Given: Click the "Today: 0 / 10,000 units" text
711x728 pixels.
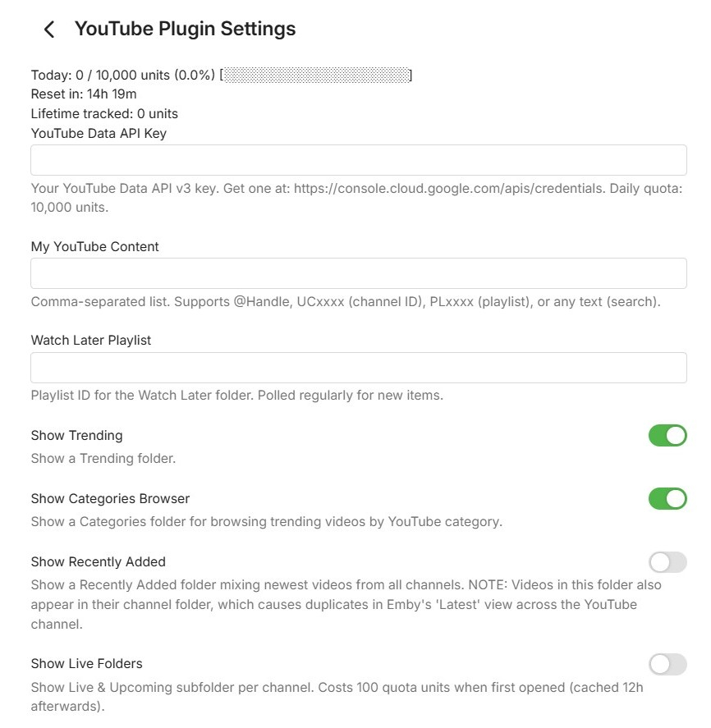Looking at the screenshot, I should coord(123,76).
